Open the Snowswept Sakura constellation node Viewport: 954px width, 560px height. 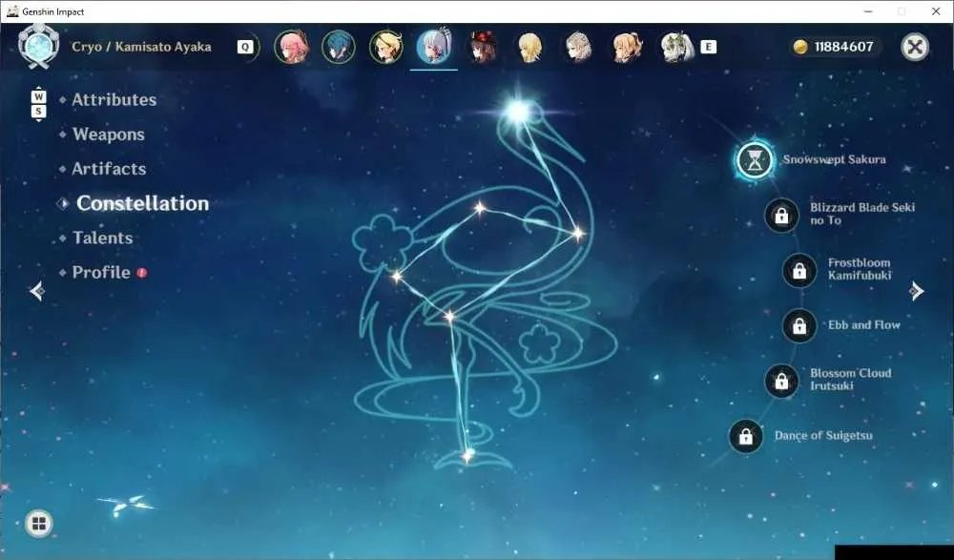755,160
